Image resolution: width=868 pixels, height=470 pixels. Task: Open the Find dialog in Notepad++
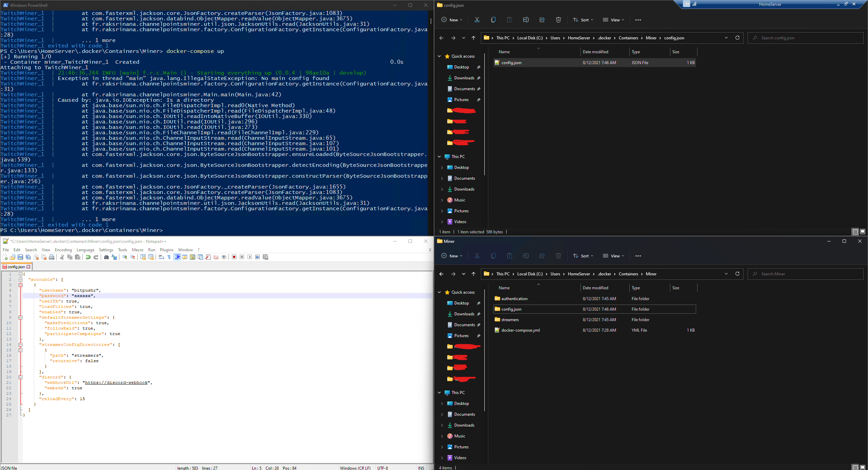pyautogui.click(x=106, y=257)
